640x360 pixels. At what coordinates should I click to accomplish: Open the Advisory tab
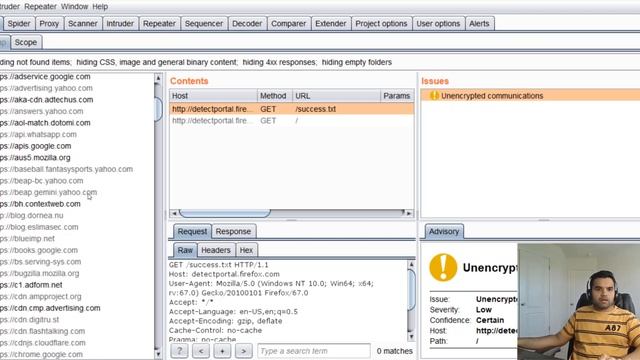[444, 231]
